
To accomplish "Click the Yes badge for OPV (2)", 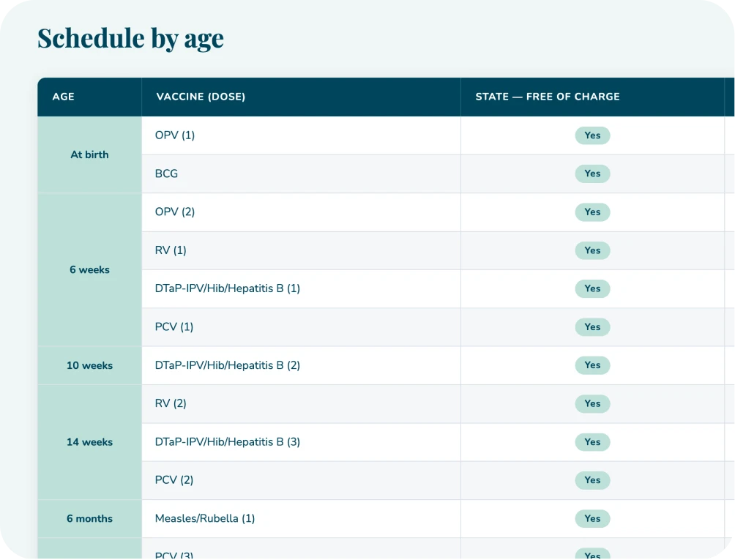I will 592,212.
